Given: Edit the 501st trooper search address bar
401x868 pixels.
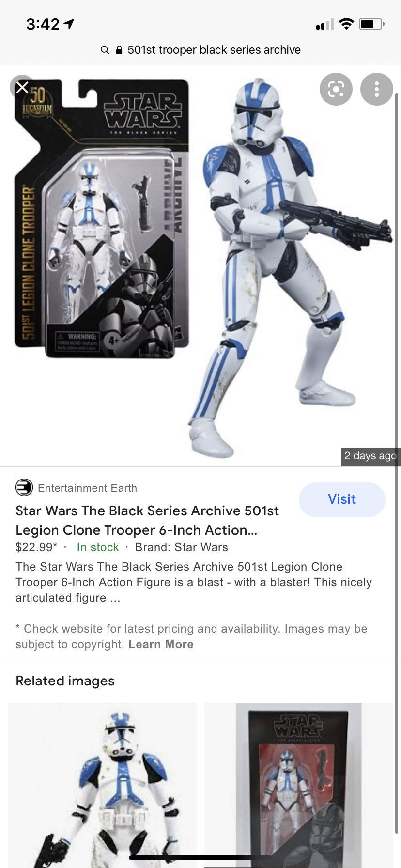Looking at the screenshot, I should coord(200,50).
